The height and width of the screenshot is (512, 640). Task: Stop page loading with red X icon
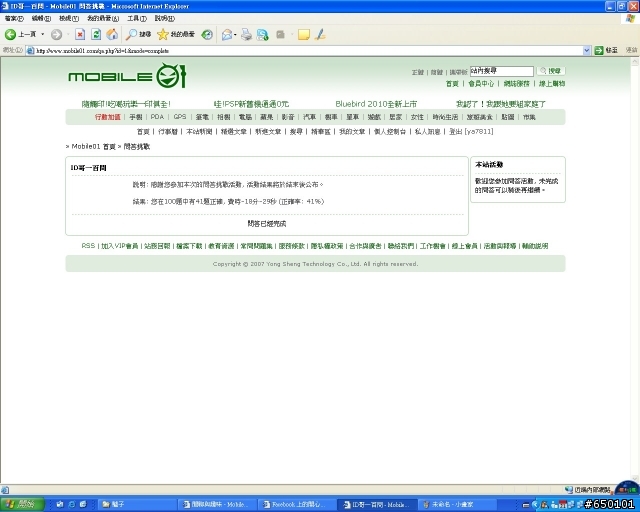click(x=80, y=35)
